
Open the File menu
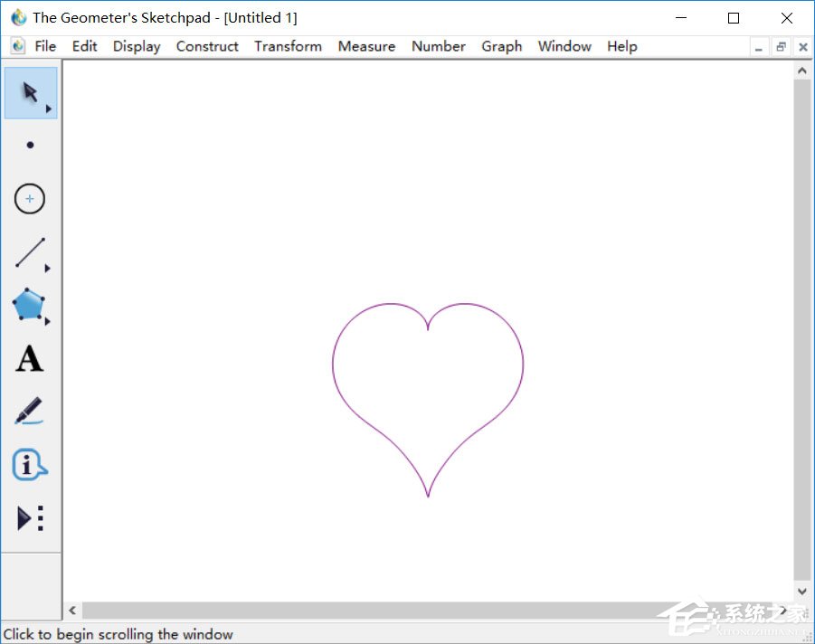coord(45,46)
